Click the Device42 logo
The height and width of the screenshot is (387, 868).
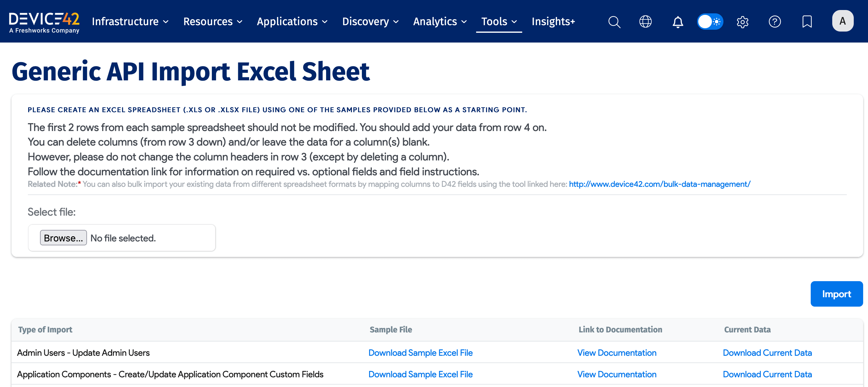click(44, 22)
